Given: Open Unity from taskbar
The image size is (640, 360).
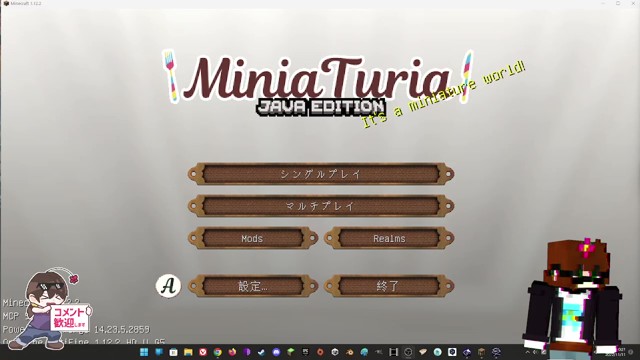Looking at the screenshot, I should click(x=335, y=352).
